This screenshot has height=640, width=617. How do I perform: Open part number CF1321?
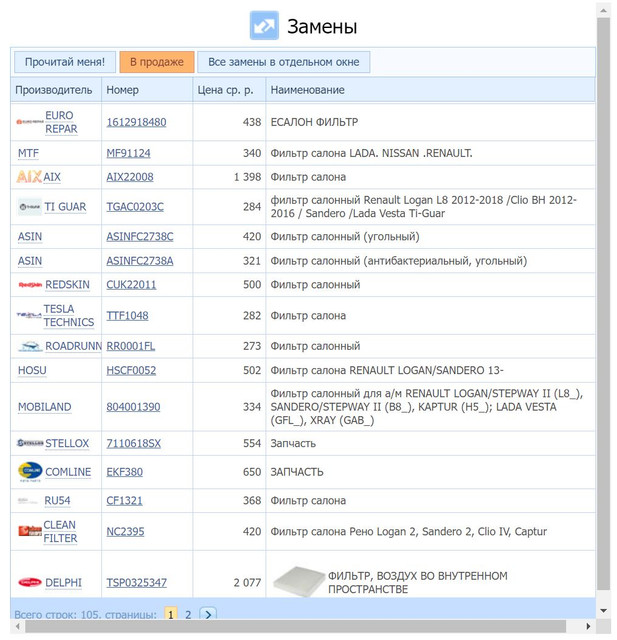tap(124, 501)
